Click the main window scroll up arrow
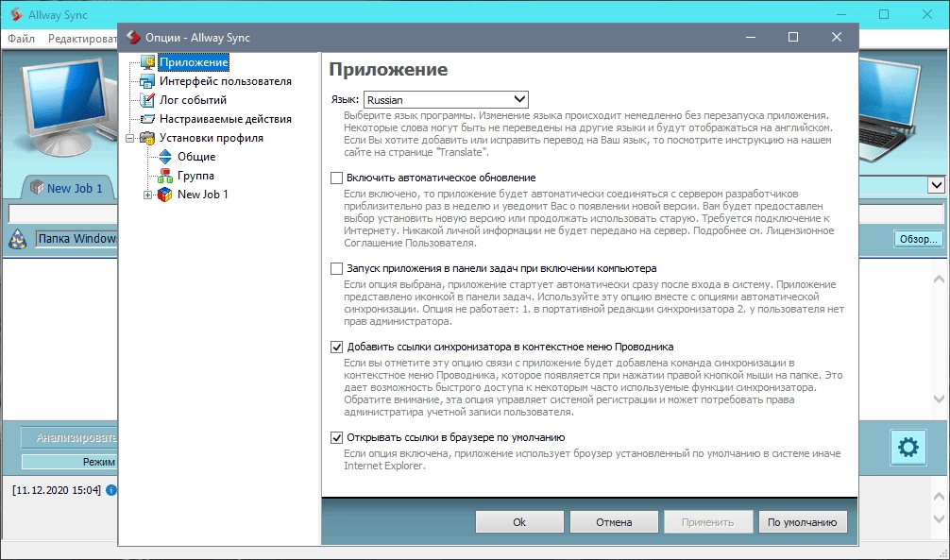 click(939, 280)
